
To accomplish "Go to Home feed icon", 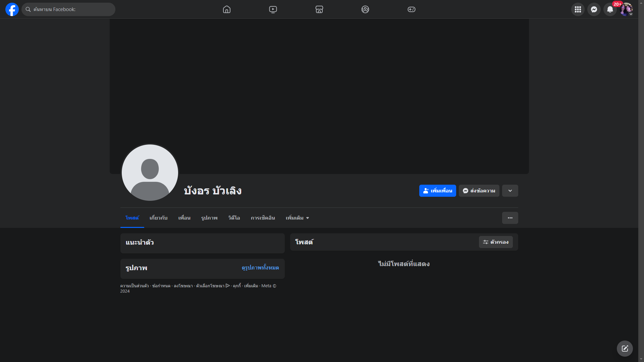I will 227,9.
